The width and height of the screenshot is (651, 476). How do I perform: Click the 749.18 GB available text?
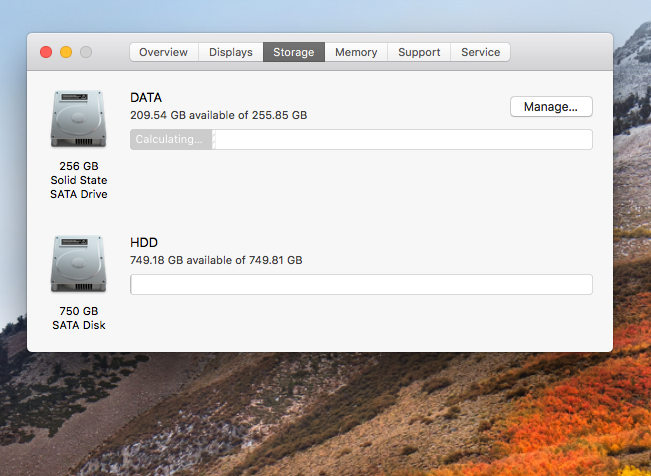point(216,260)
